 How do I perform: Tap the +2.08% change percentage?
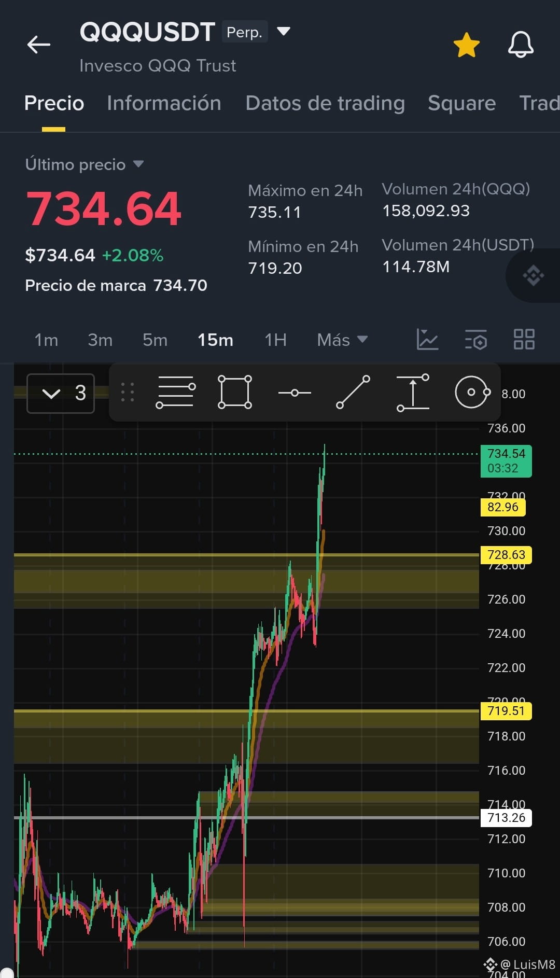pos(133,256)
